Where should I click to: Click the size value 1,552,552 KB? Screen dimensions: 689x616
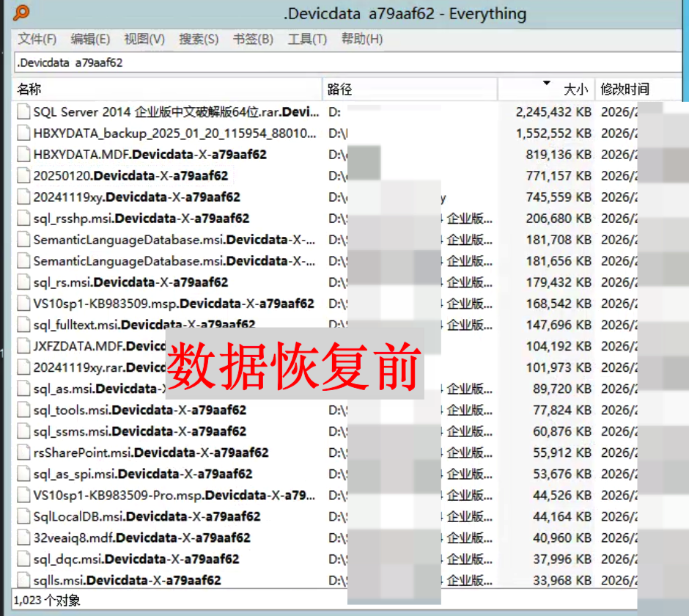(x=553, y=133)
